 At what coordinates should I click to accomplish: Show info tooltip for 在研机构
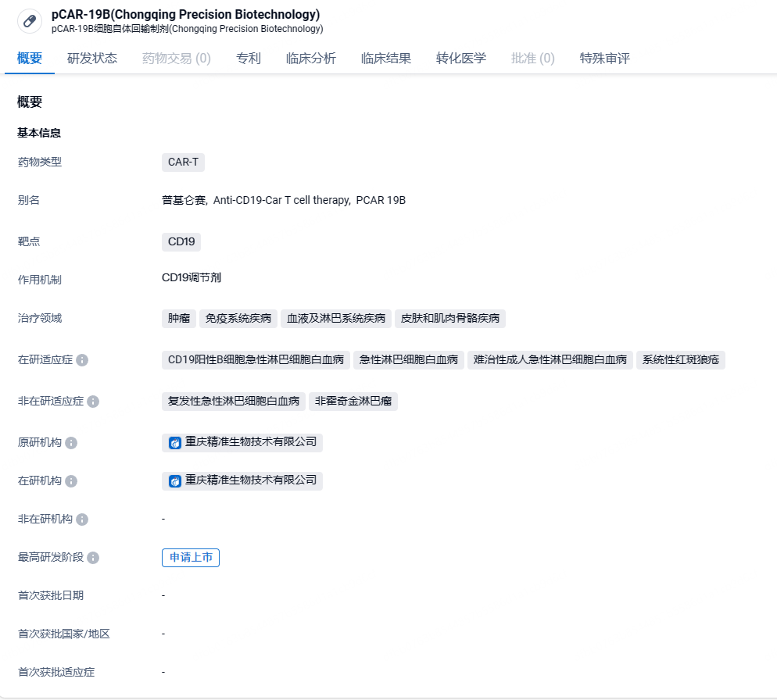[71, 481]
